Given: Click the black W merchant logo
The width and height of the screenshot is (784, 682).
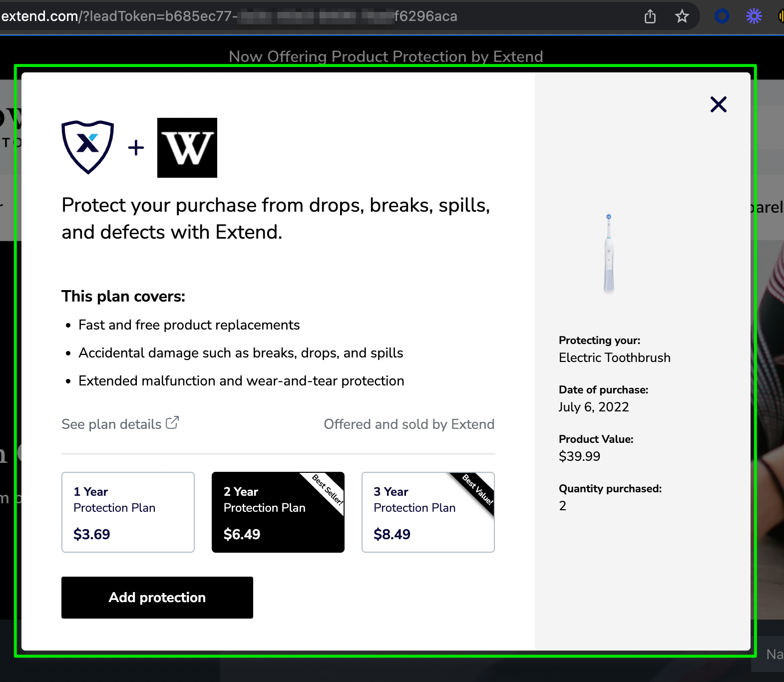Looking at the screenshot, I should click(187, 148).
